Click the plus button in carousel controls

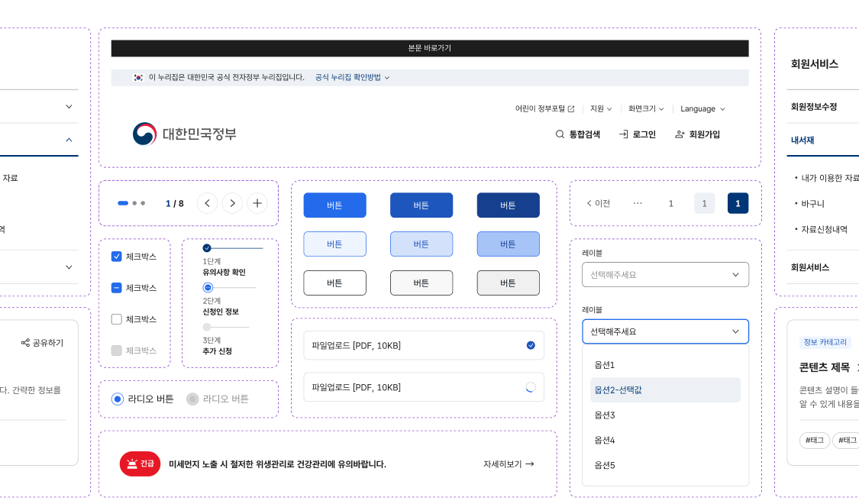(257, 203)
